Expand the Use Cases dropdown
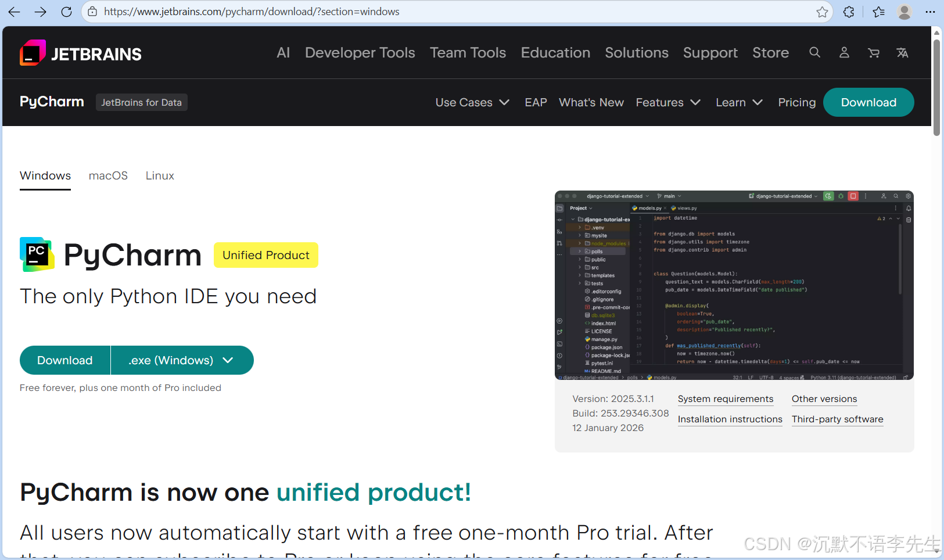 pos(472,102)
